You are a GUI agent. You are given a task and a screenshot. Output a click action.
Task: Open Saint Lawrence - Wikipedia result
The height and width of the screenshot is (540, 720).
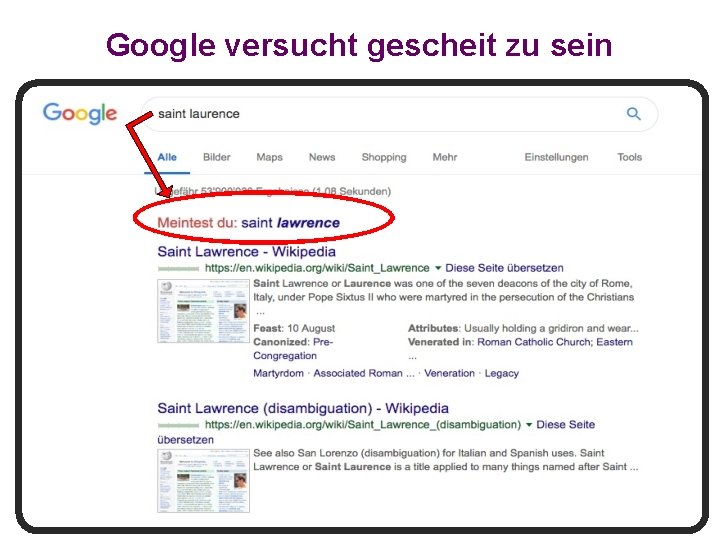click(247, 252)
